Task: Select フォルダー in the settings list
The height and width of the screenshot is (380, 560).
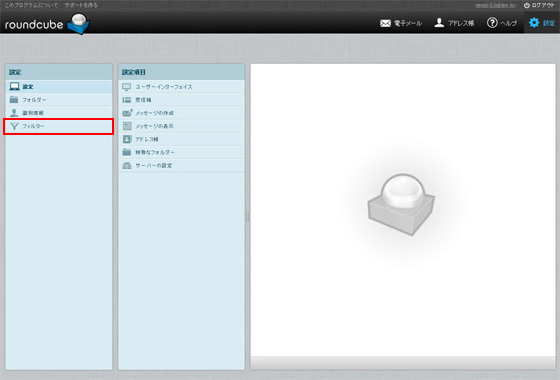Action: [59, 100]
